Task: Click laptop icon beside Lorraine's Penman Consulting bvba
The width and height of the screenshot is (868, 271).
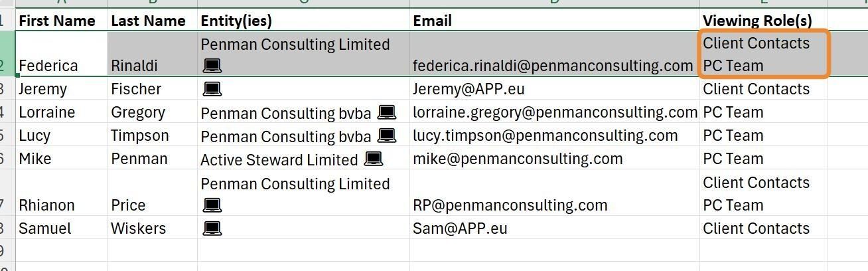Action: (386, 112)
